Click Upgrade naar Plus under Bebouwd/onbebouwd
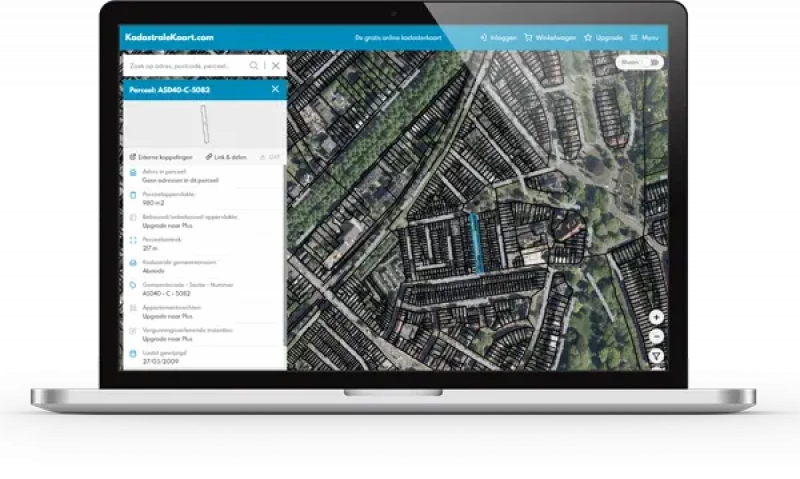This screenshot has height=479, width=800. [167, 225]
